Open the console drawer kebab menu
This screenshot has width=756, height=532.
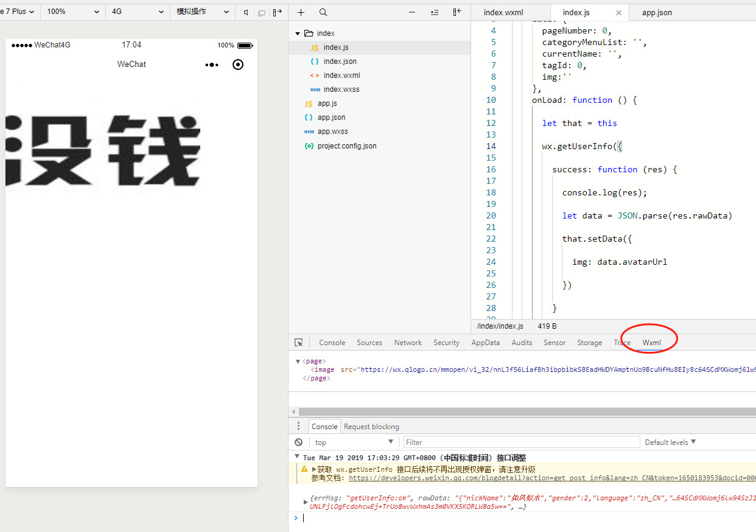(298, 426)
